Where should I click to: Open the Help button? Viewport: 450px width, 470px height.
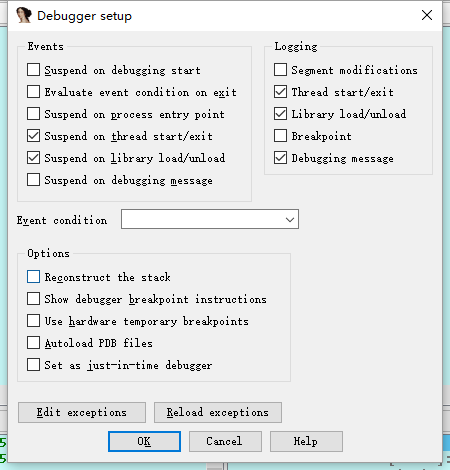[306, 441]
